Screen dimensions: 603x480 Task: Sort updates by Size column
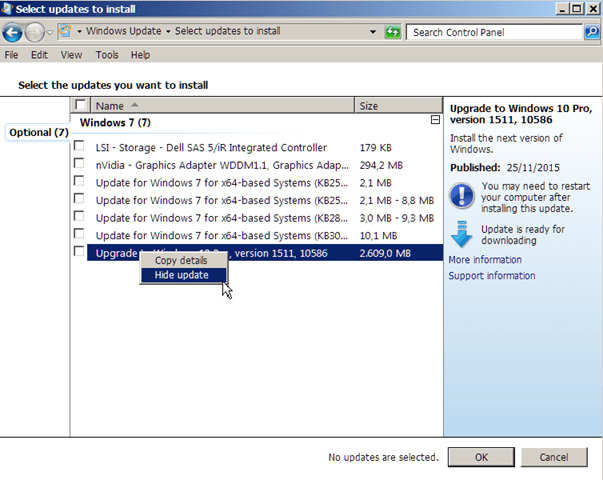pyautogui.click(x=398, y=105)
